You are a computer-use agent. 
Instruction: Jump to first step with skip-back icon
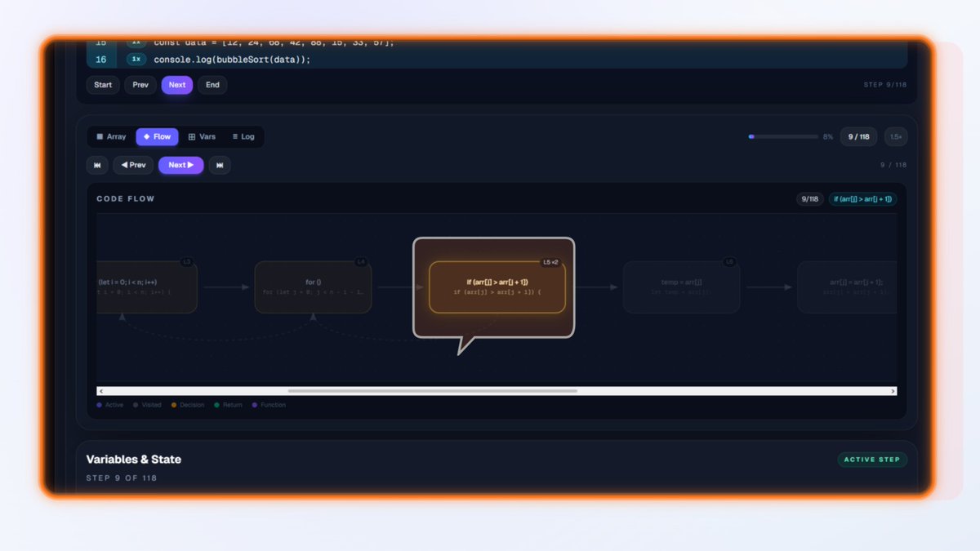click(97, 166)
